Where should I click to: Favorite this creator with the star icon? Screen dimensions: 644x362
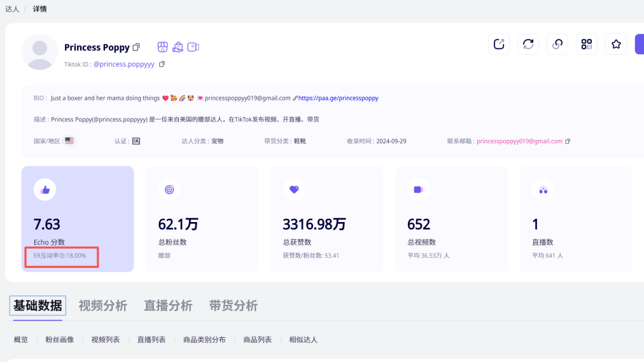click(x=616, y=44)
